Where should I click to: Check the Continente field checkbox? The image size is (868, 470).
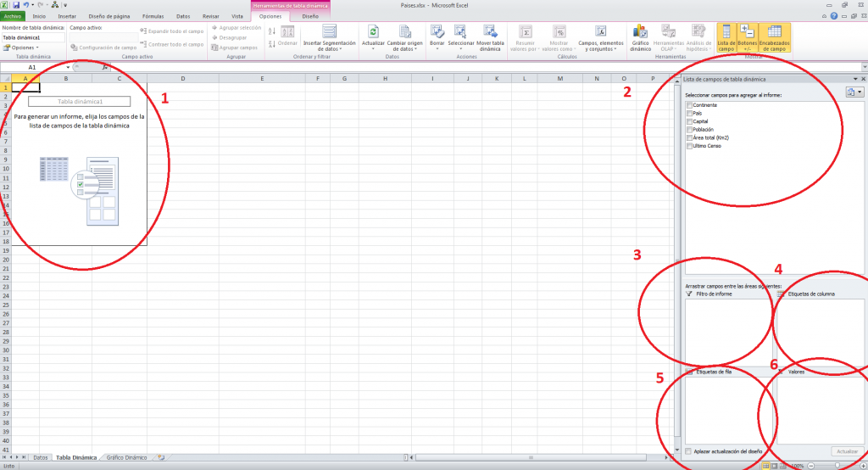pos(689,104)
